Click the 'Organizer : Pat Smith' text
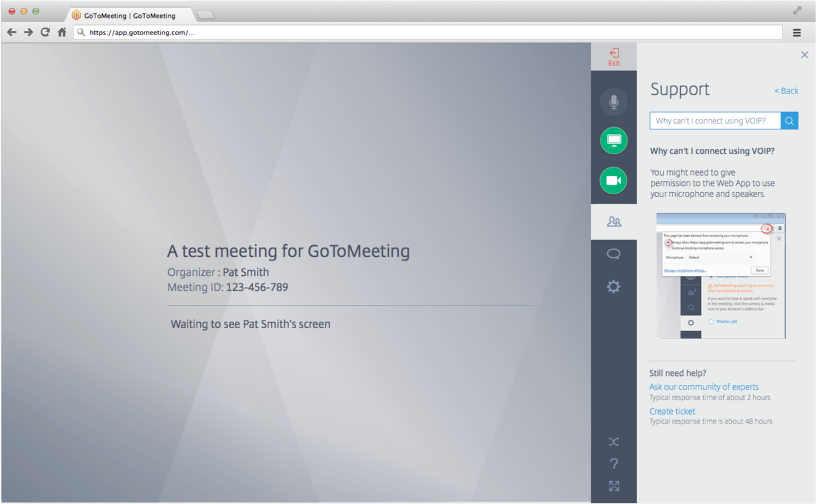This screenshot has width=816, height=504. tap(218, 272)
